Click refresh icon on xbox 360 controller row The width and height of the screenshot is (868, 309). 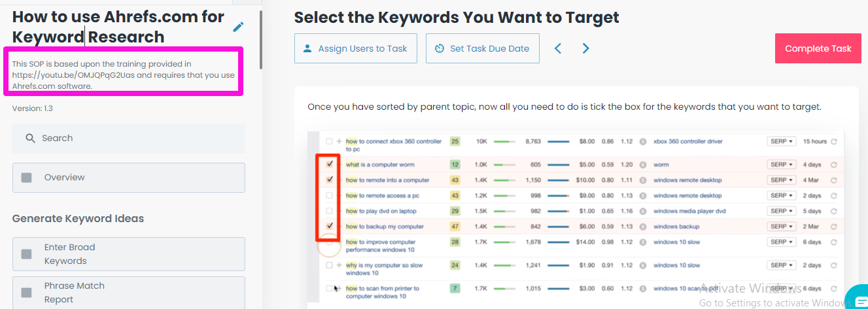833,141
